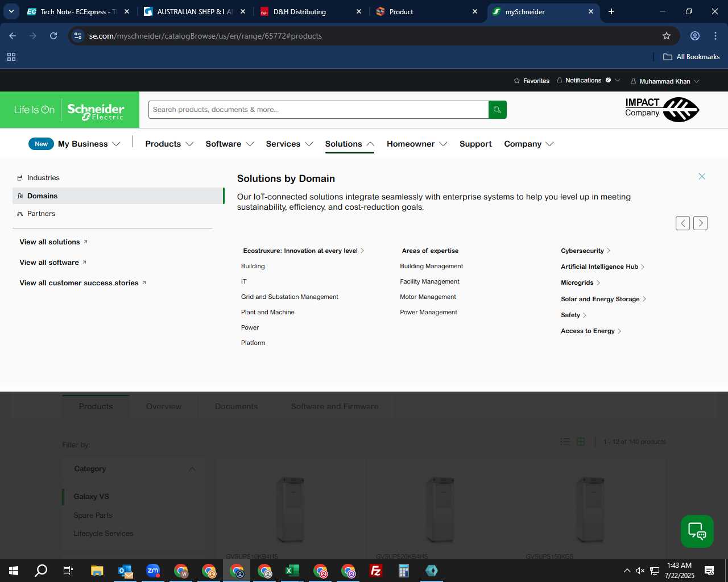Open the Support menu item

[475, 144]
